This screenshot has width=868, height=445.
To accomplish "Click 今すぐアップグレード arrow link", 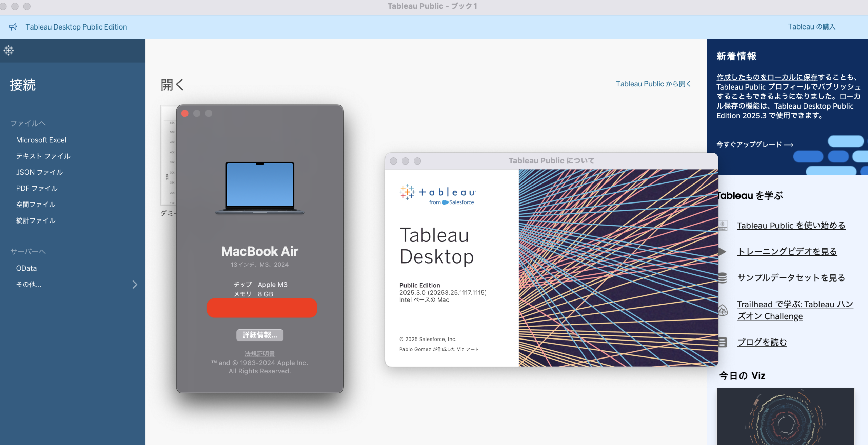I will 754,144.
